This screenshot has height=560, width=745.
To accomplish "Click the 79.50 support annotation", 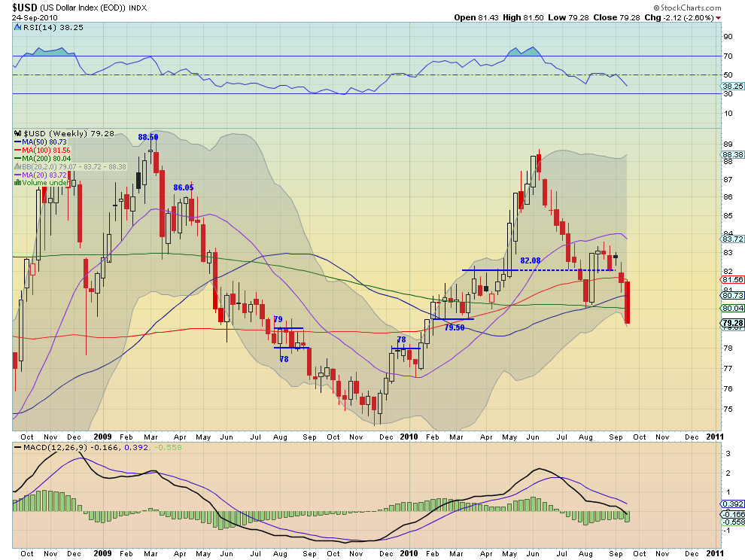I will (x=455, y=327).
